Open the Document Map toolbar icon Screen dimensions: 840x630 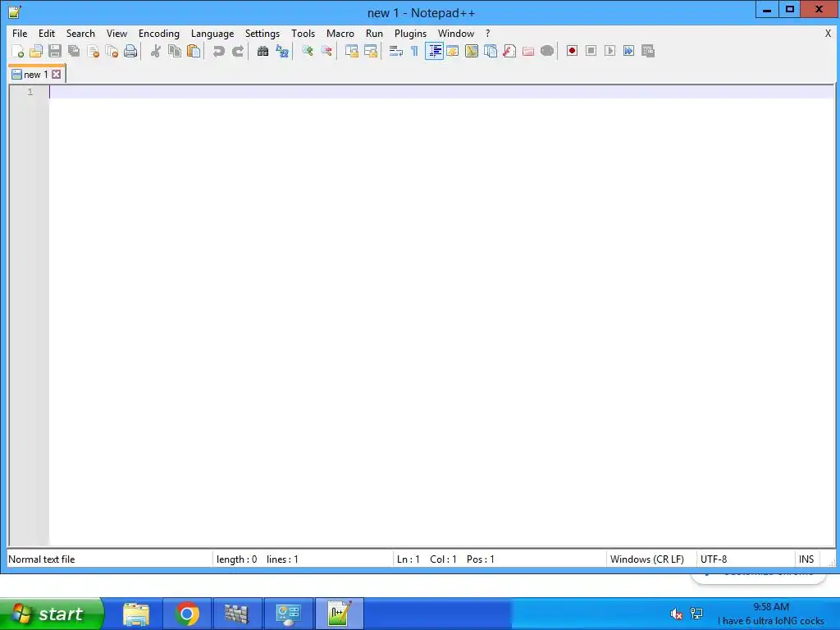point(472,51)
